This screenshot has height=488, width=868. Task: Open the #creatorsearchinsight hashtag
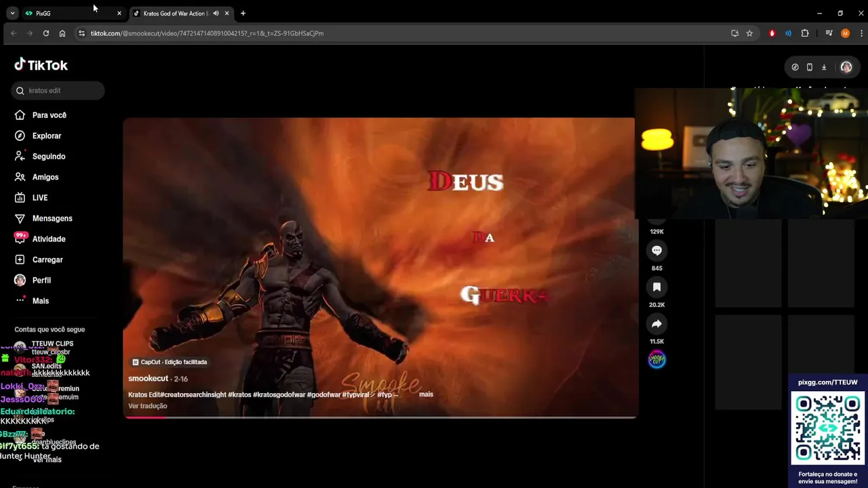click(193, 394)
